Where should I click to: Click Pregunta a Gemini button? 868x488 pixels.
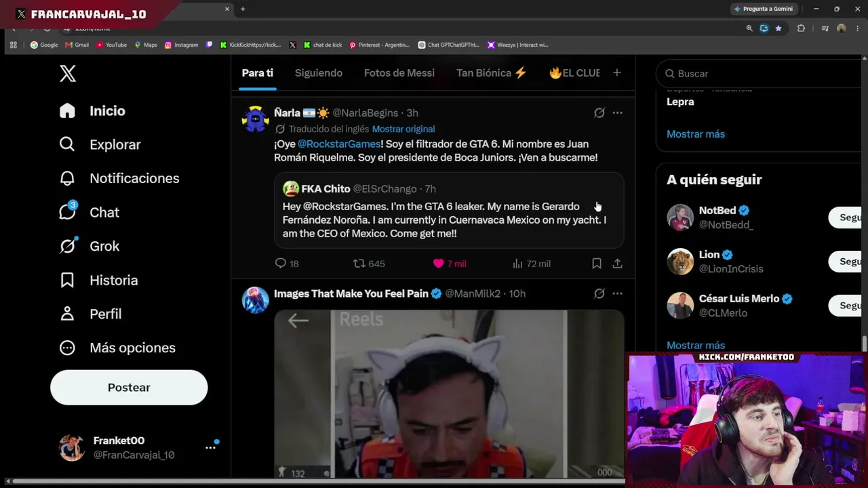[763, 9]
